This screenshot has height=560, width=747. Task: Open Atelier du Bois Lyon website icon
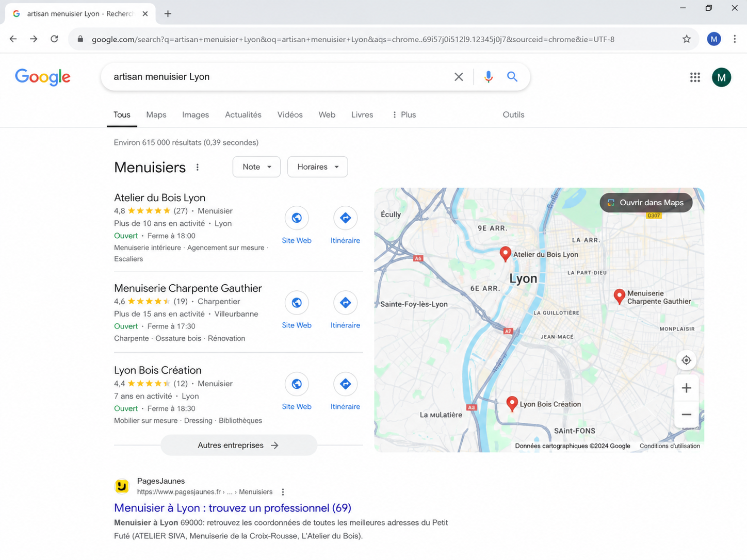297,218
